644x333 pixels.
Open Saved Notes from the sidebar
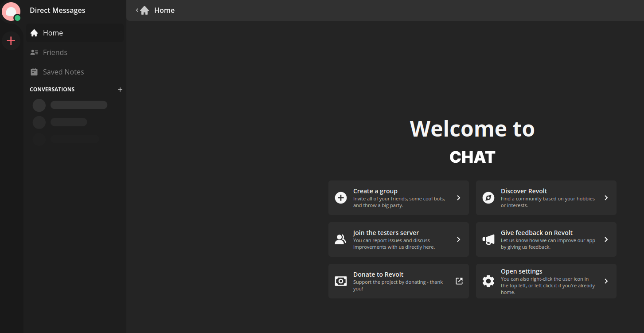point(74,72)
